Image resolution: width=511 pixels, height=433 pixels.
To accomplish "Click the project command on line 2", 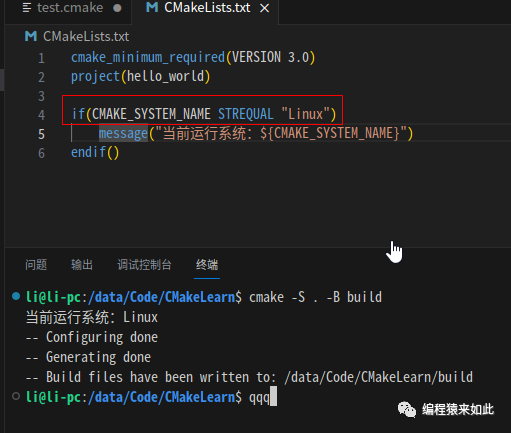I will tap(95, 77).
